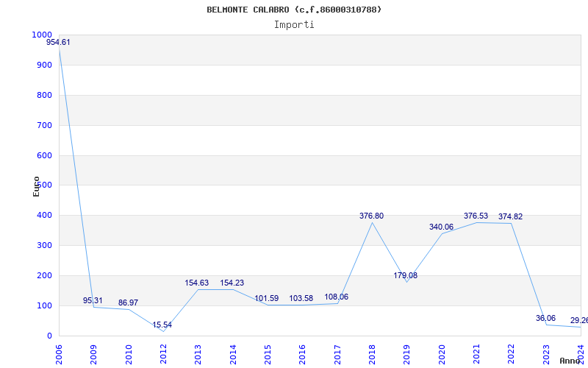This screenshot has height=368, width=588.
Task: Select the 15.54 data label
Action: pyautogui.click(x=162, y=325)
